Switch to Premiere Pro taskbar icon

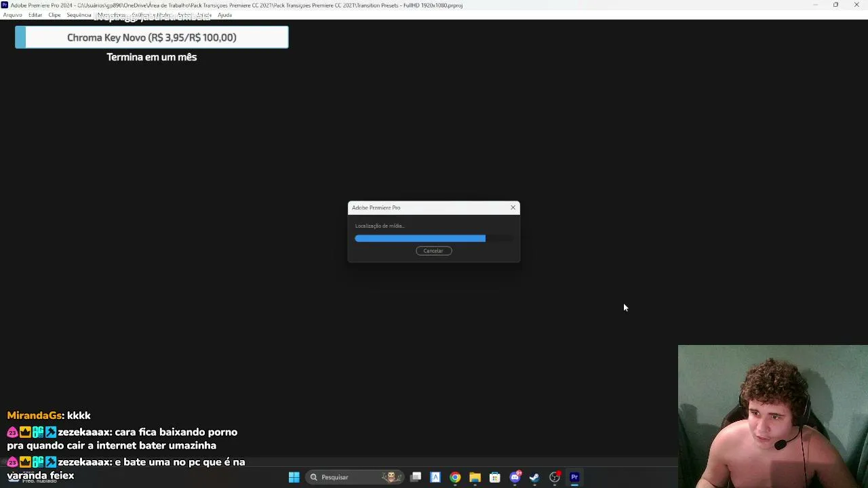[x=574, y=477]
